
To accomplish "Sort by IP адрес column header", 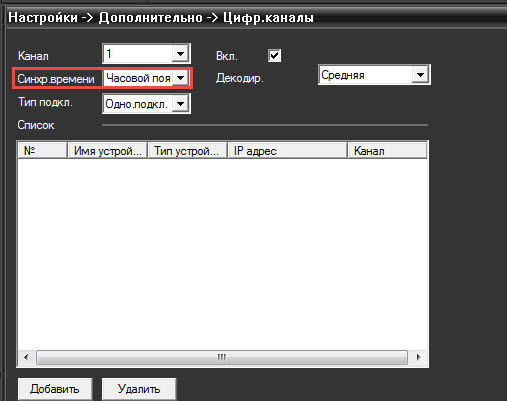I will pyautogui.click(x=287, y=151).
